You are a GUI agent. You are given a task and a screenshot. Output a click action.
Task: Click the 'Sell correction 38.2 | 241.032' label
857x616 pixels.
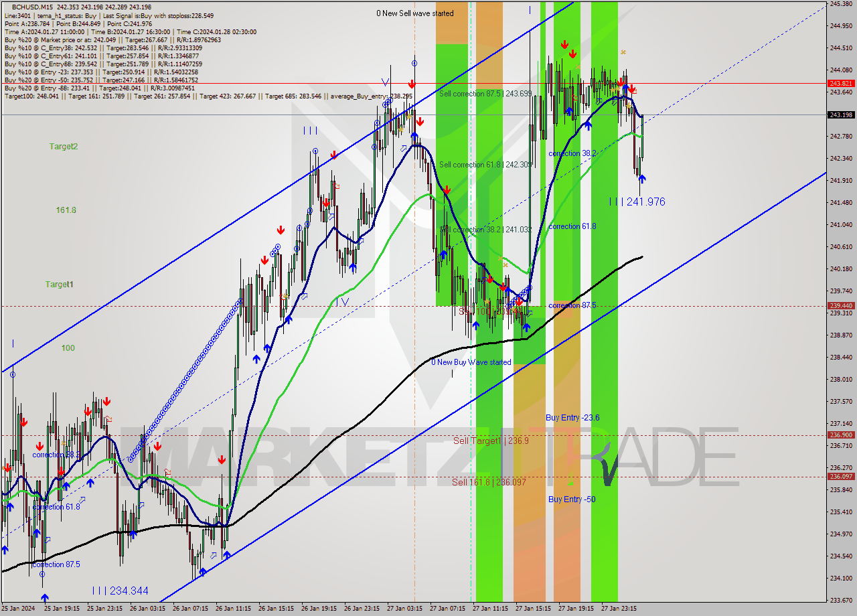pos(485,230)
